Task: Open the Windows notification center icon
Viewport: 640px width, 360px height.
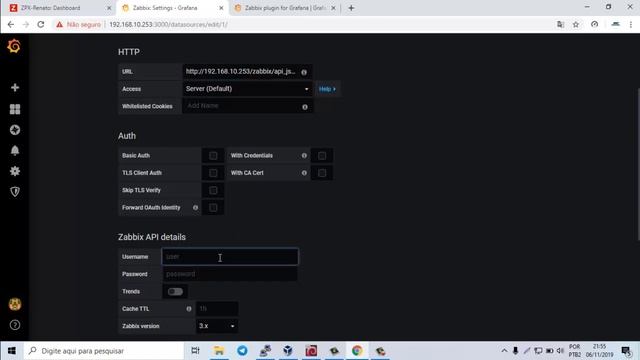Action: coord(627,351)
